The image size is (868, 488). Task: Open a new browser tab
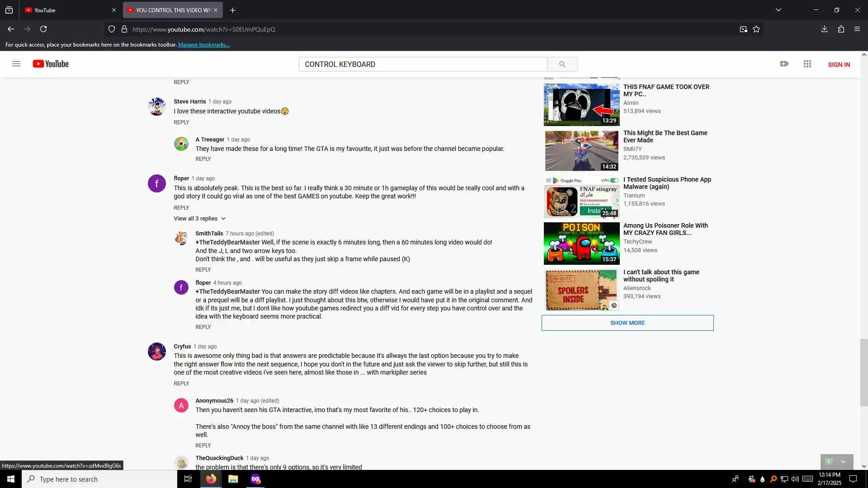[x=232, y=10]
